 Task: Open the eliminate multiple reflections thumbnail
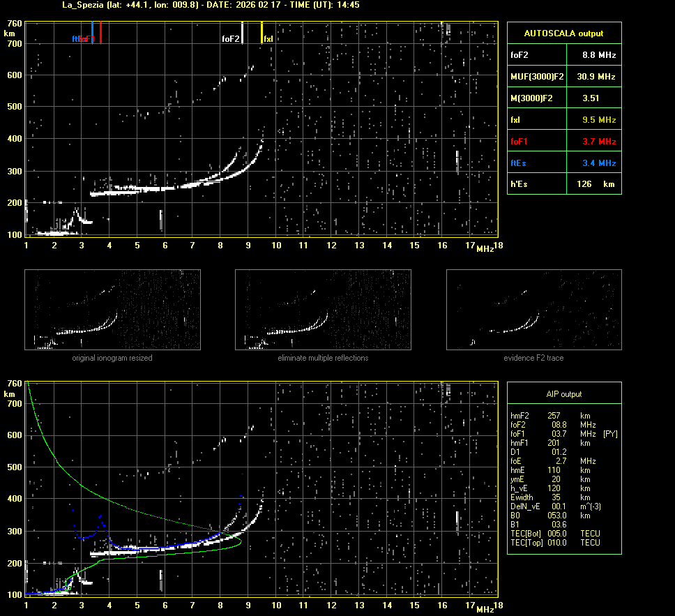323,310
